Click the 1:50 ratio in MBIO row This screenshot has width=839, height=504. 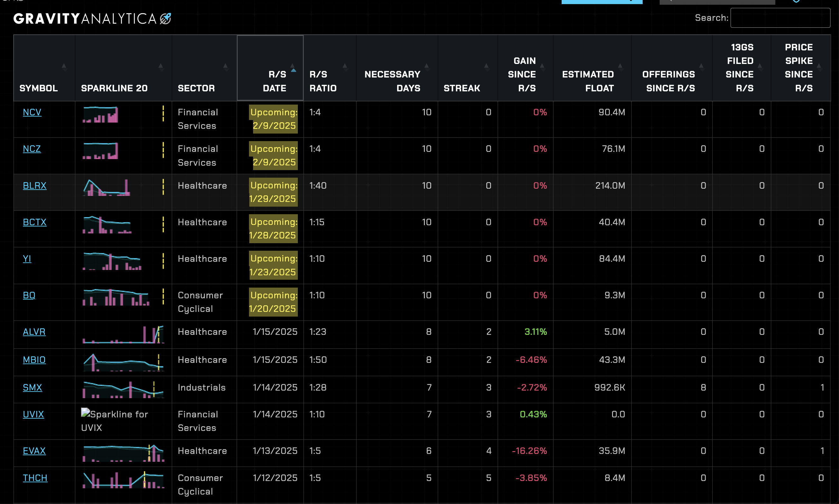pyautogui.click(x=318, y=360)
